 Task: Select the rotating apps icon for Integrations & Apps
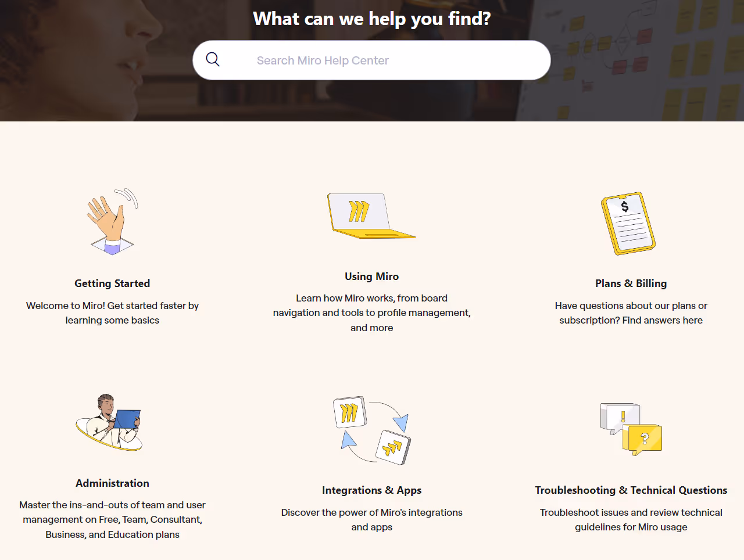[372, 430]
